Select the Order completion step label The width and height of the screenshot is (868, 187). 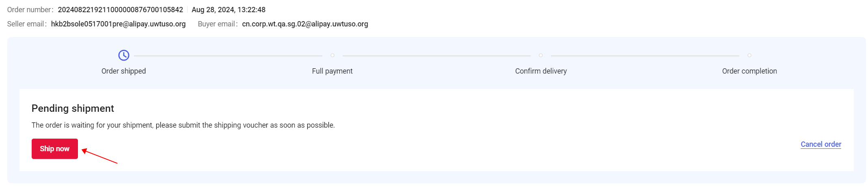click(749, 71)
